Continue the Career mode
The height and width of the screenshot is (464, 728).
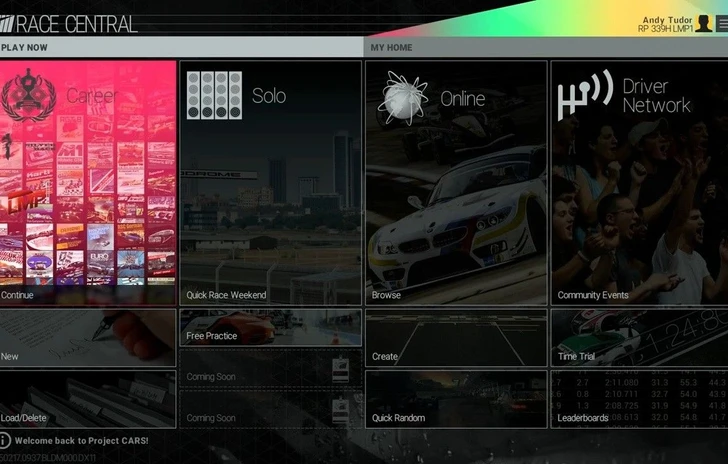88,183
